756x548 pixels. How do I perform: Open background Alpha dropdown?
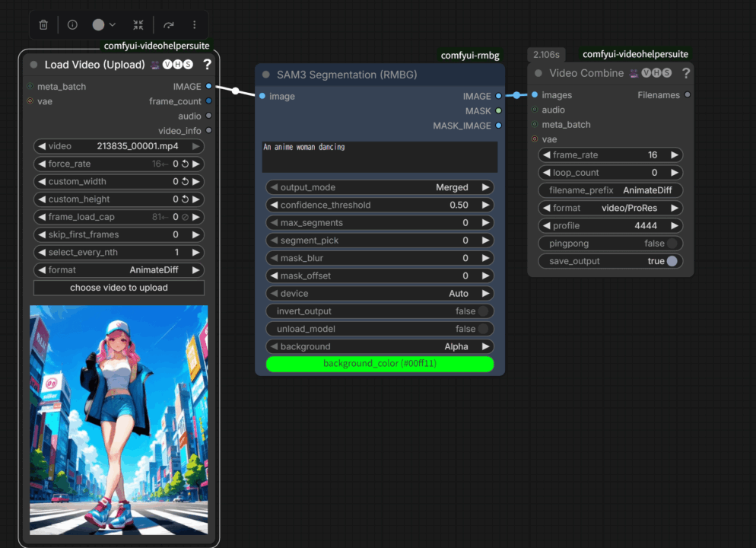(380, 346)
